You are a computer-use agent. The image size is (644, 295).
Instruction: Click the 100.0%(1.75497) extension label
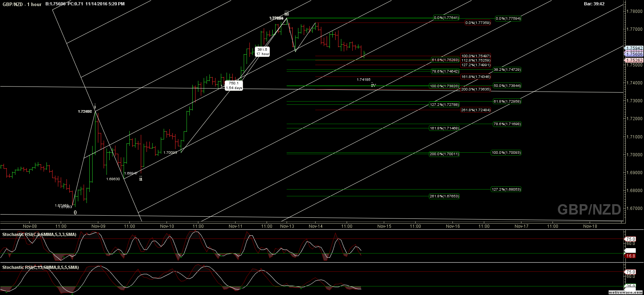pos(476,56)
